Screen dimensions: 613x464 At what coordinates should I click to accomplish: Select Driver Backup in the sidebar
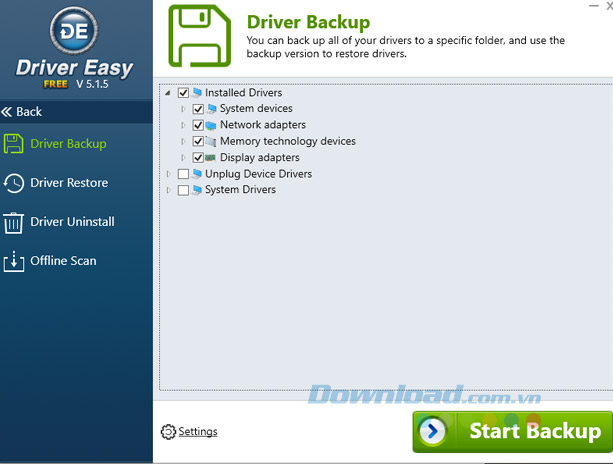(76, 143)
